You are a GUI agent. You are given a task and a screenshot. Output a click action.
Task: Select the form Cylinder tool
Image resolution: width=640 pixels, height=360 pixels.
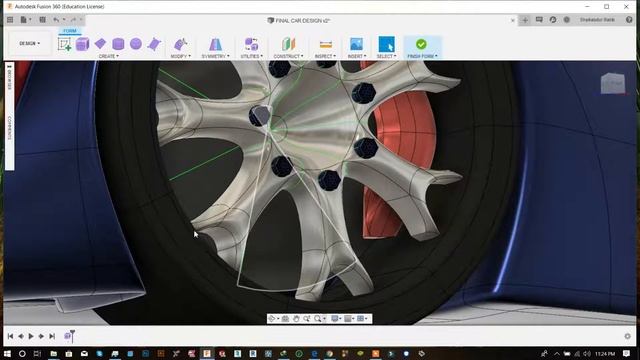click(x=118, y=44)
